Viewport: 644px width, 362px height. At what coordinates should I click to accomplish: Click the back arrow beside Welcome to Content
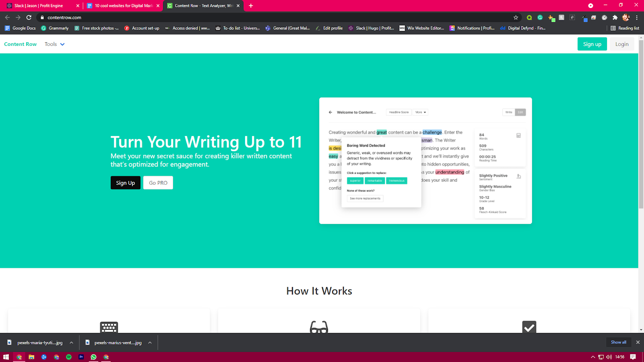pyautogui.click(x=330, y=112)
